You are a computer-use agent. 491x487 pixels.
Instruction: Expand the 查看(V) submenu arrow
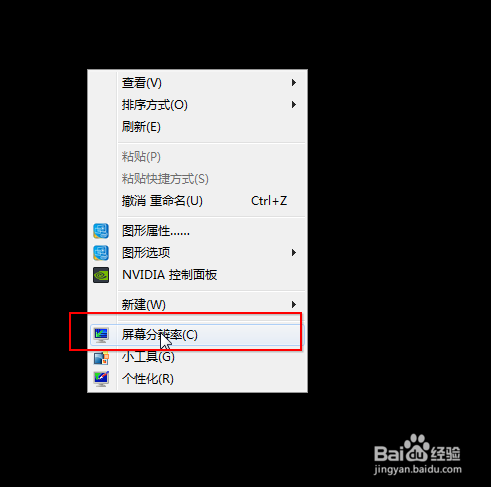tap(294, 83)
